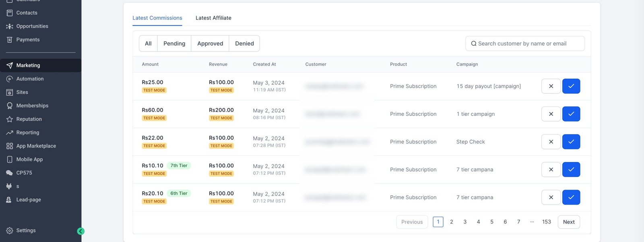This screenshot has height=242, width=644.
Task: Click the Memberships icon in sidebar
Action: (x=10, y=105)
